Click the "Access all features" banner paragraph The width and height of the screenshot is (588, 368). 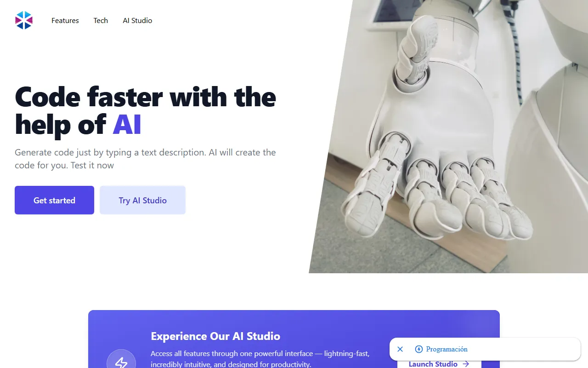click(x=260, y=359)
